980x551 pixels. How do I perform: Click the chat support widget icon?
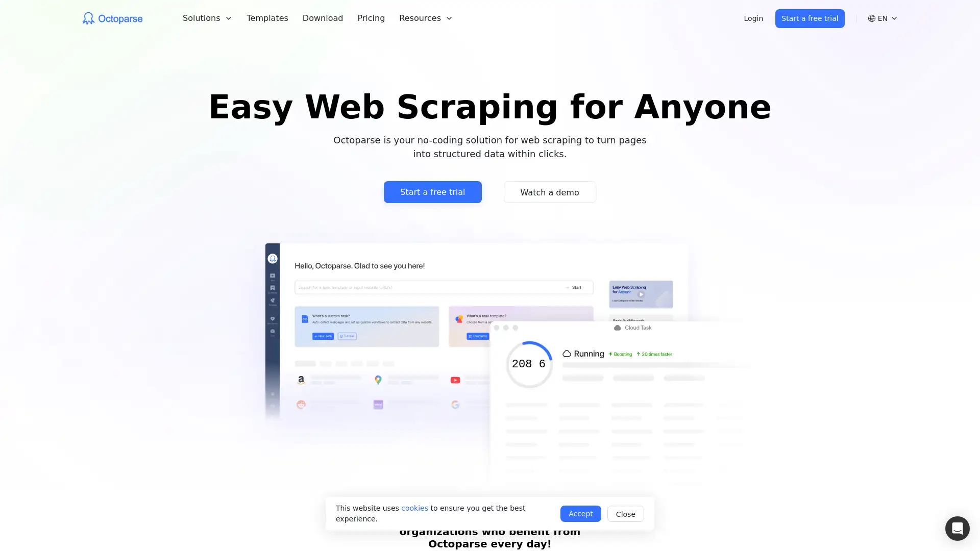(957, 528)
